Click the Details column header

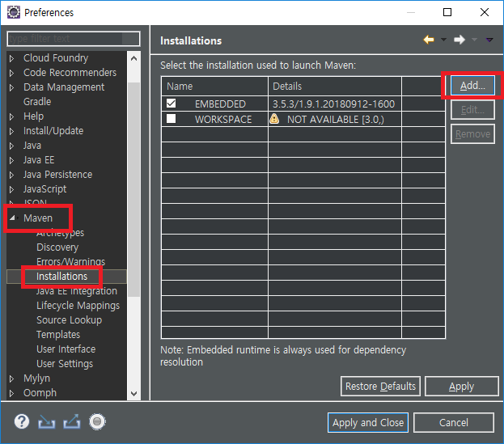(x=335, y=86)
